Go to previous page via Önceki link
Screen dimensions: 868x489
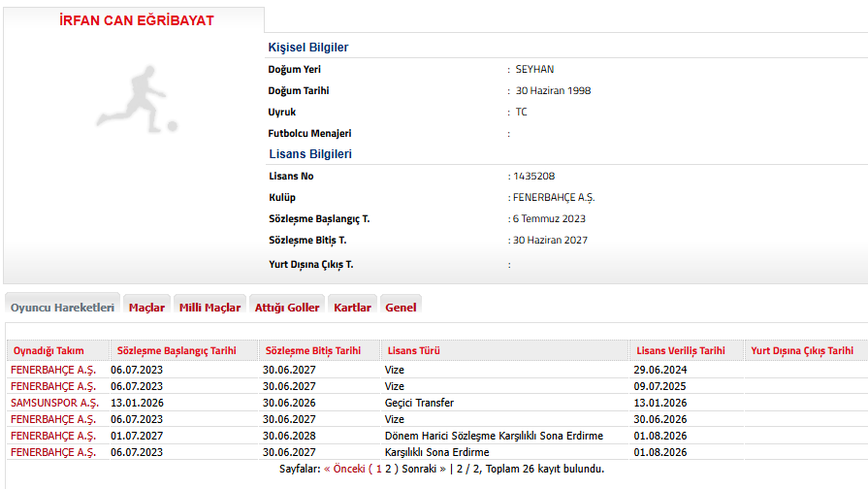pyautogui.click(x=344, y=469)
